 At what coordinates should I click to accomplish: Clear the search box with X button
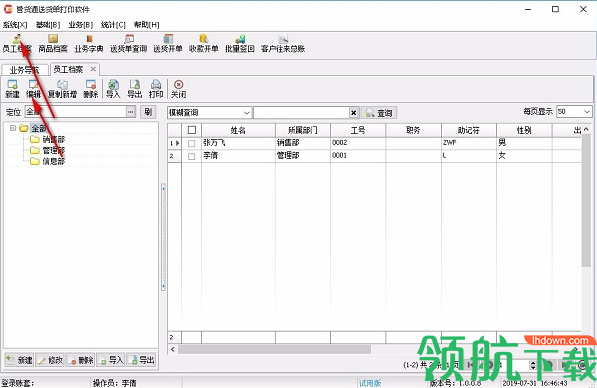pos(354,113)
